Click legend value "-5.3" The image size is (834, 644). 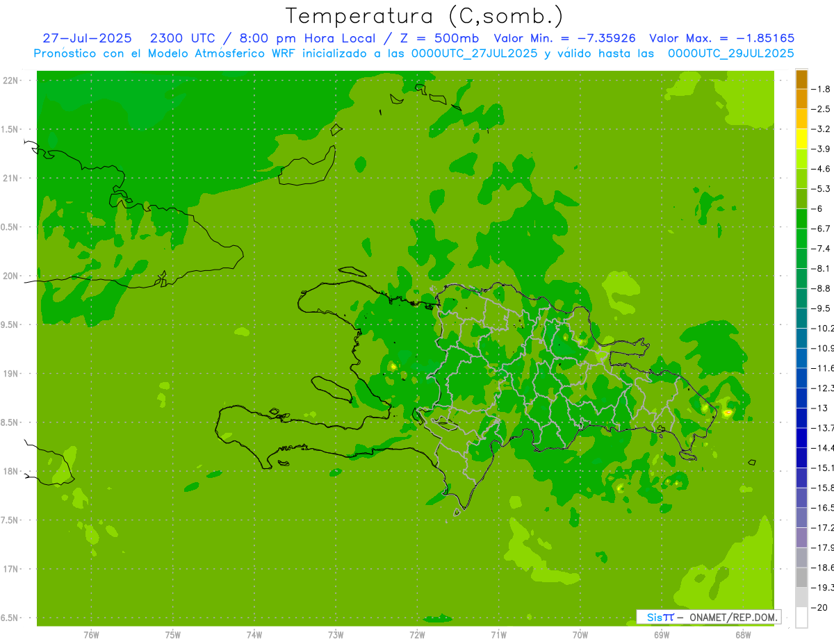tap(821, 188)
